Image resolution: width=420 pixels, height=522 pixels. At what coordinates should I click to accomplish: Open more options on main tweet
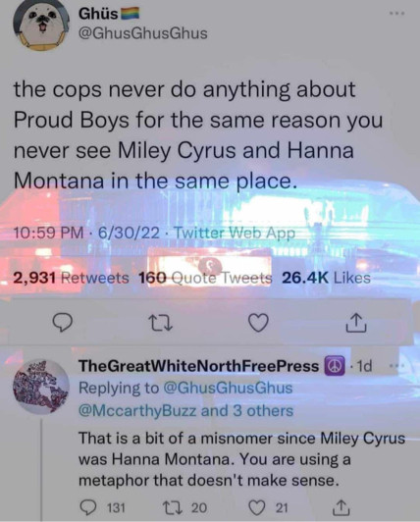click(x=397, y=14)
